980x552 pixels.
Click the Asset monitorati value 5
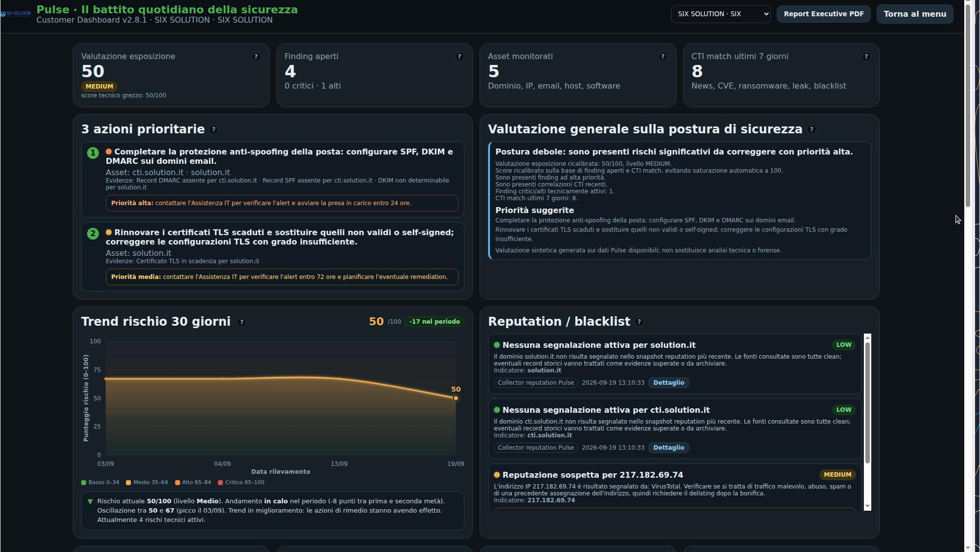(494, 72)
